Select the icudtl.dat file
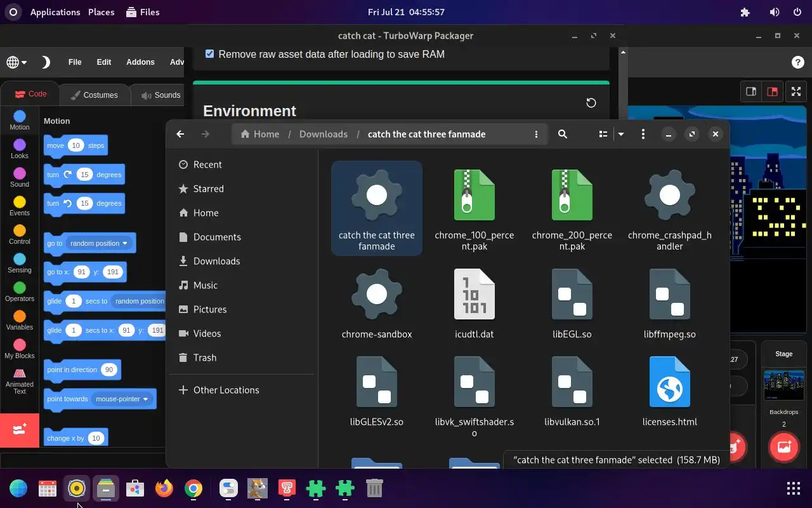This screenshot has width=812, height=508. coord(475,304)
